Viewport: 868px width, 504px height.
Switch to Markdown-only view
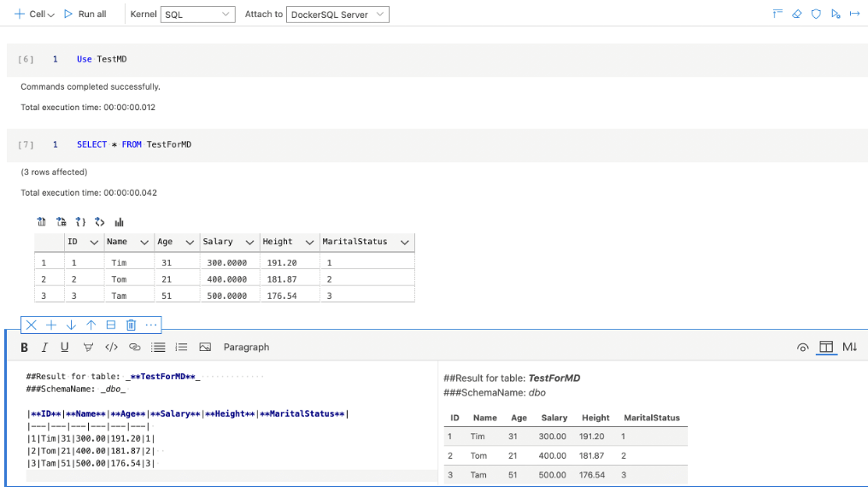tap(849, 347)
